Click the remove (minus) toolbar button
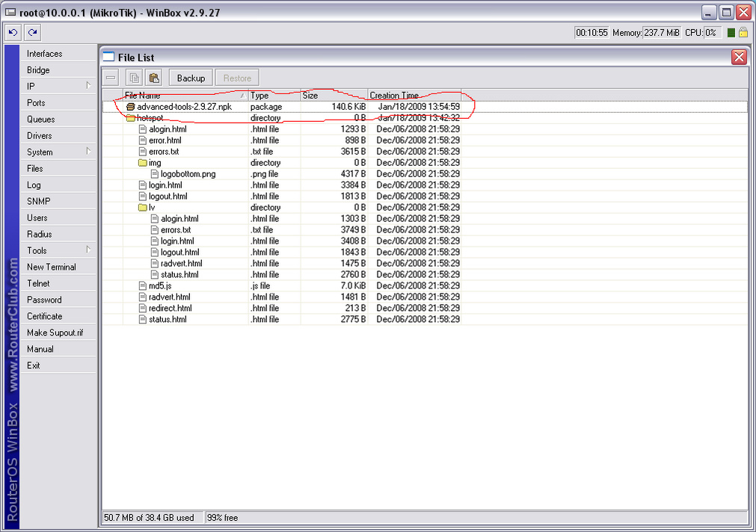 pyautogui.click(x=111, y=78)
